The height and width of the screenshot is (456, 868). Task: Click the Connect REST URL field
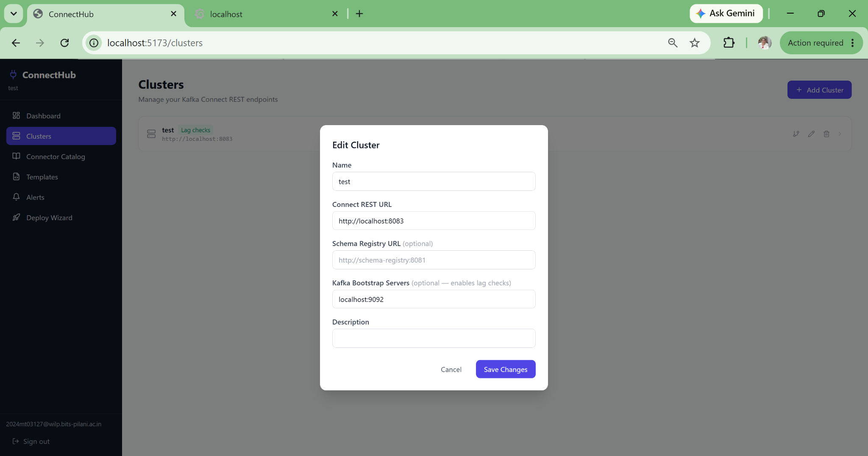(x=434, y=221)
